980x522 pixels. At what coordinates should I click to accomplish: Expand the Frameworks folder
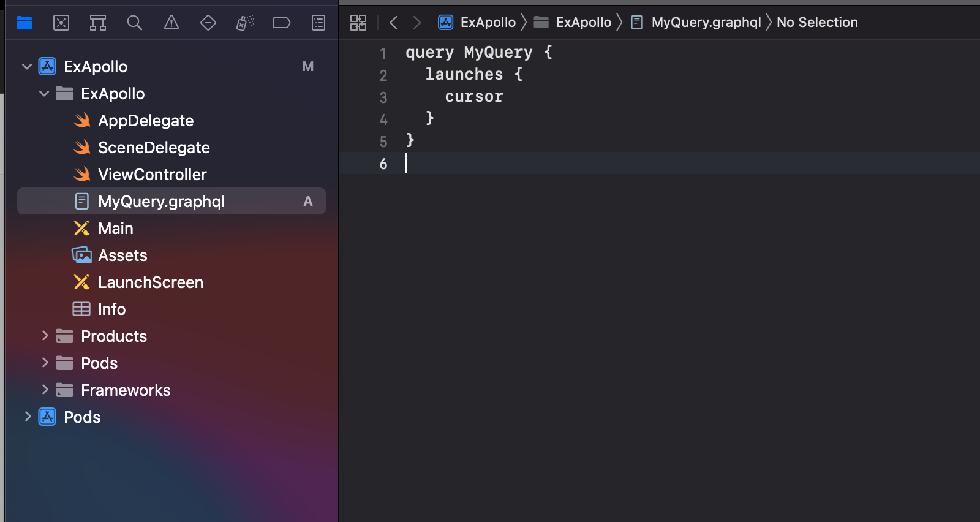[45, 389]
